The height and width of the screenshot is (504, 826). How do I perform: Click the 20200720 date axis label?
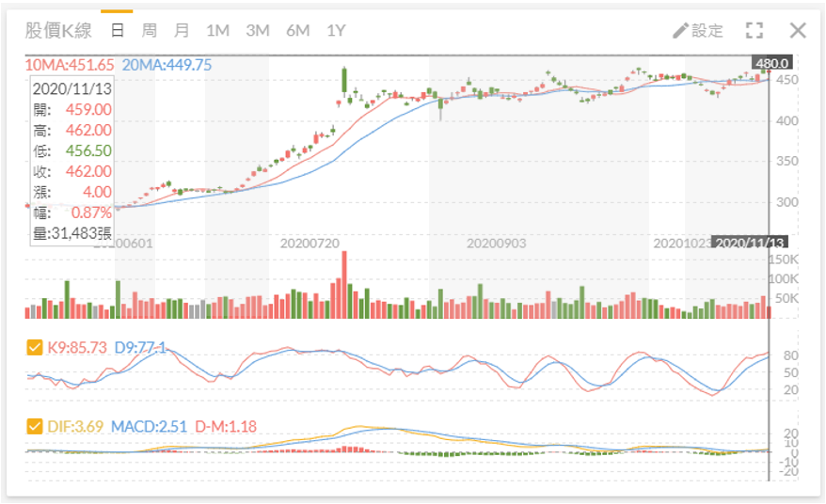tap(310, 244)
